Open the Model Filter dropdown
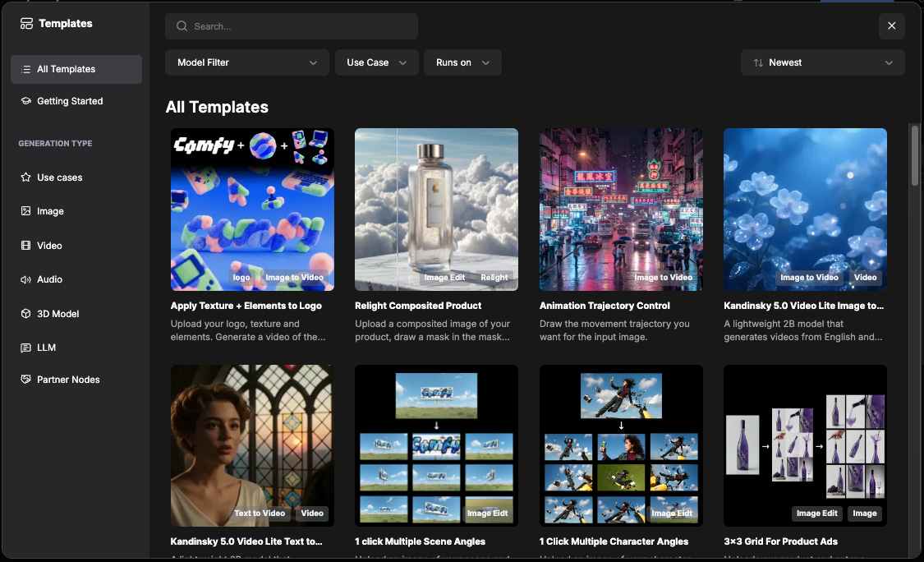924x562 pixels. (247, 62)
